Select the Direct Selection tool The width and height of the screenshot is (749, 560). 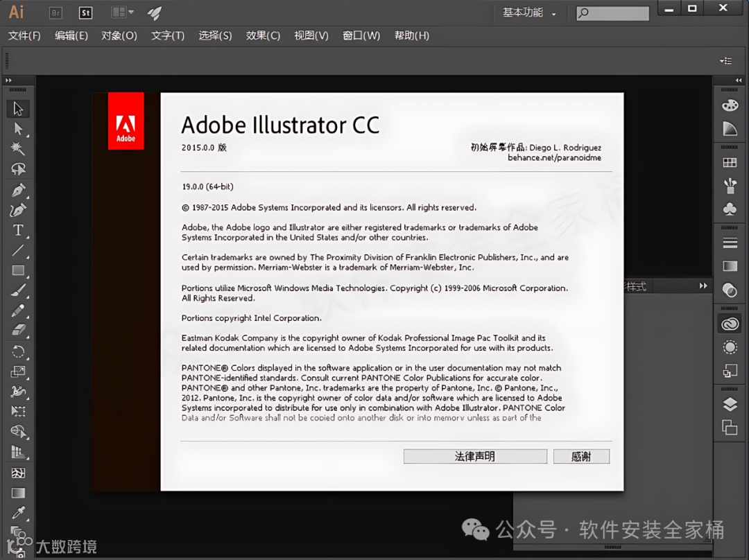point(18,129)
